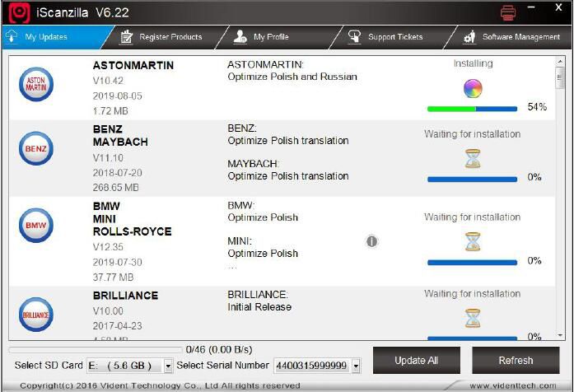Click the BRILLIANCE title text

pyautogui.click(x=125, y=296)
